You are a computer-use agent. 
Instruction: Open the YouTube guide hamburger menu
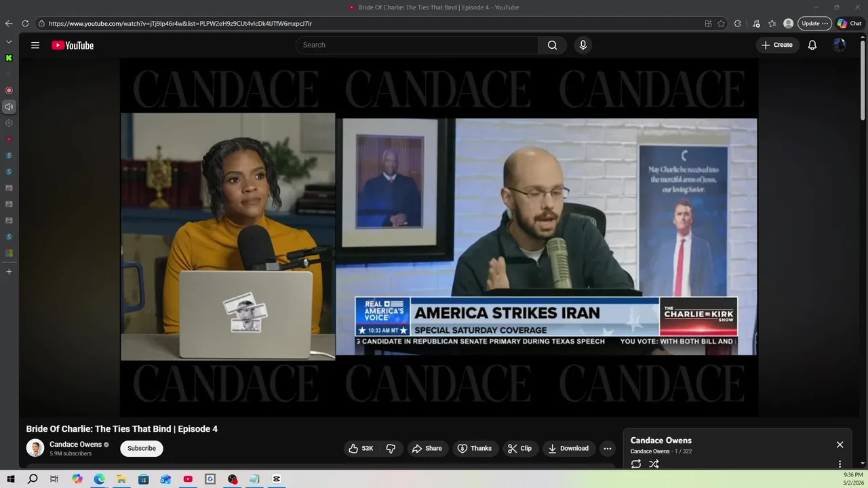coord(35,45)
